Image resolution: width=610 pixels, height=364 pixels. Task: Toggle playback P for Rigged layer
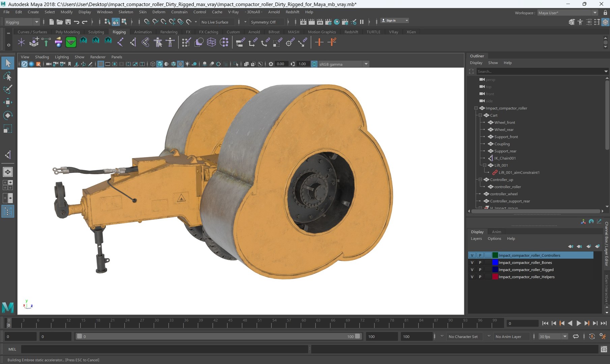click(480, 270)
